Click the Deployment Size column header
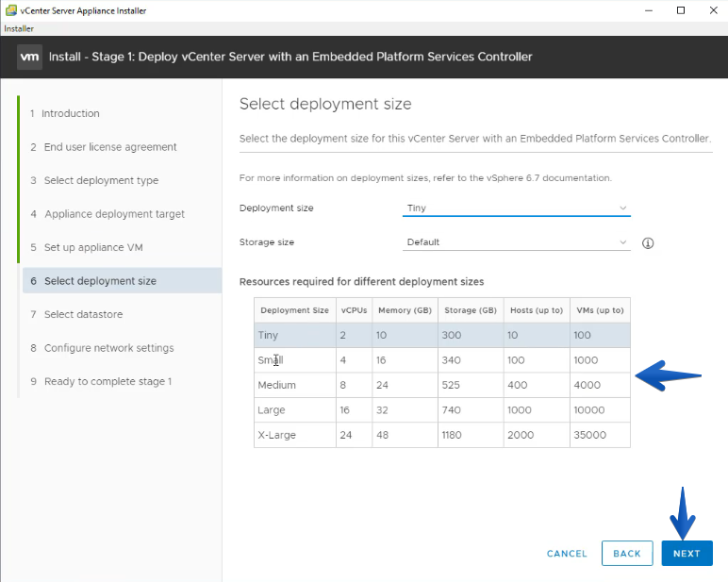 [x=295, y=310]
